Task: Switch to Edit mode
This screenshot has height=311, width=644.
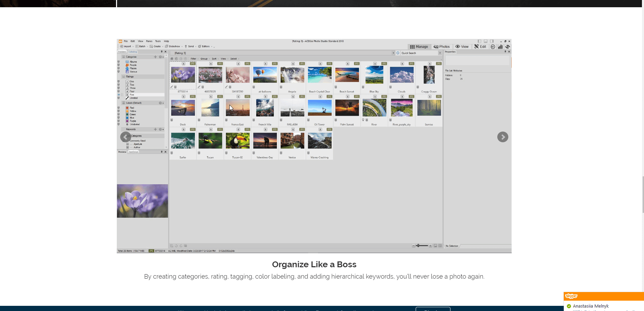Action: pyautogui.click(x=480, y=47)
